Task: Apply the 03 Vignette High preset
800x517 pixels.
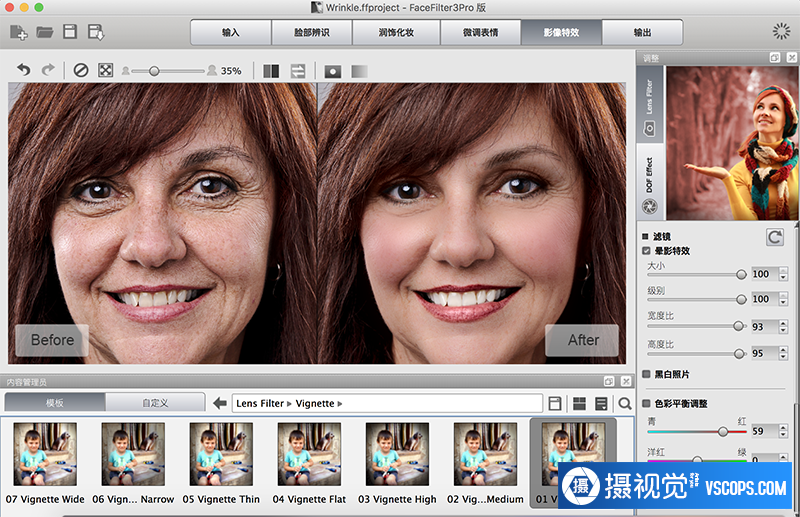Action: [397, 461]
